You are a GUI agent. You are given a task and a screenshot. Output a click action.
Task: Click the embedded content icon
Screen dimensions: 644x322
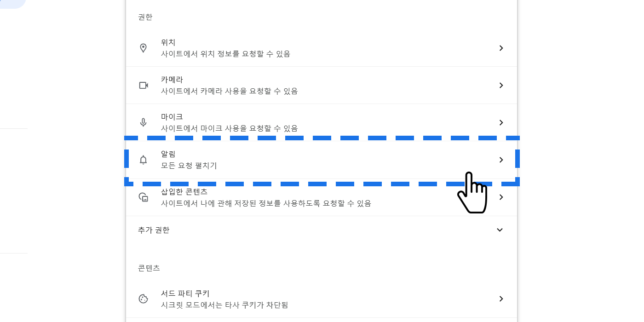pos(144,197)
